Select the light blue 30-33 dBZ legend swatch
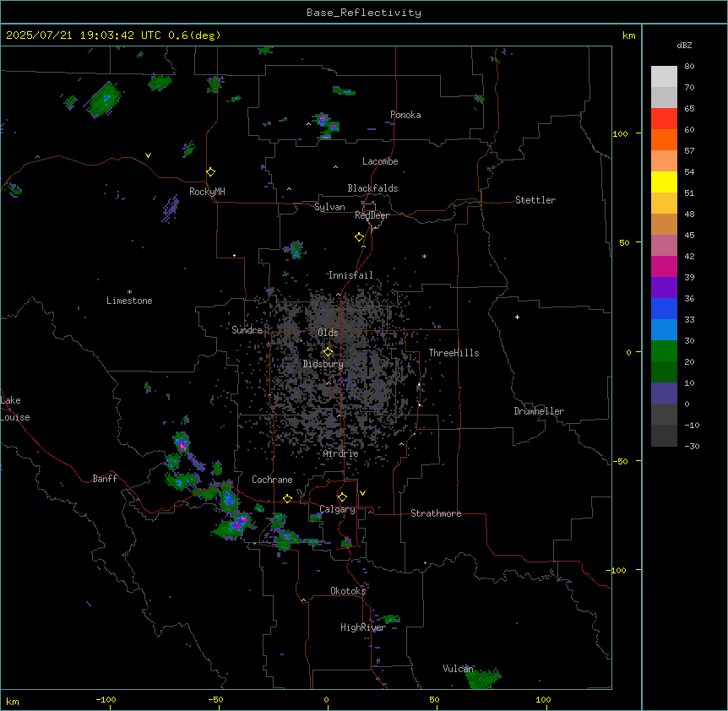This screenshot has height=711, width=728. coord(664,330)
